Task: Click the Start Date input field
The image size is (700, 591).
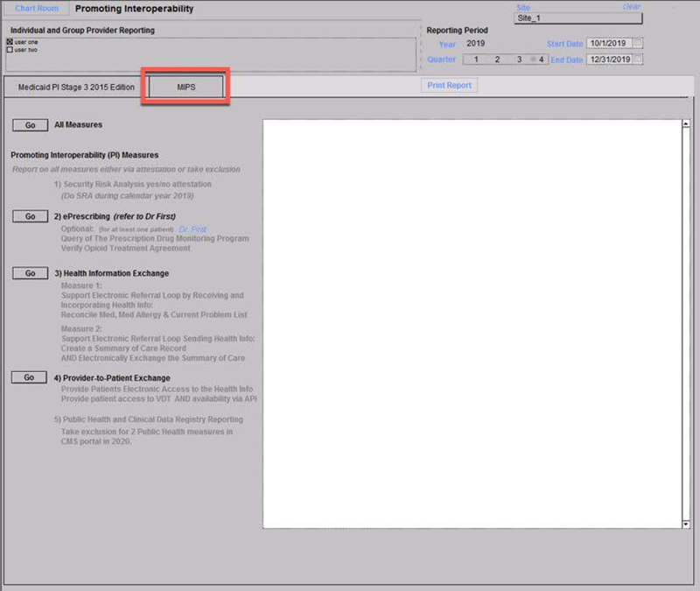Action: (608, 44)
